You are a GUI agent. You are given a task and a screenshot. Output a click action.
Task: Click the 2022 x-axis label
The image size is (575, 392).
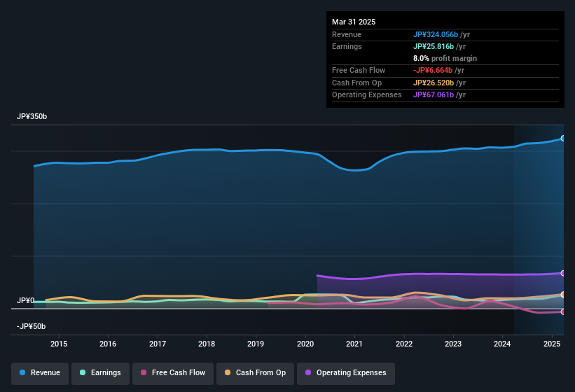[403, 344]
